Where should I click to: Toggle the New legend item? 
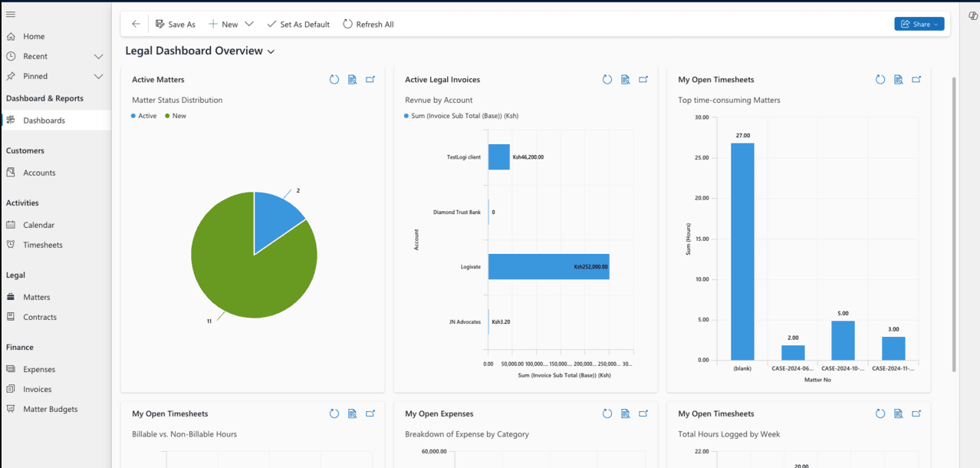[x=176, y=116]
